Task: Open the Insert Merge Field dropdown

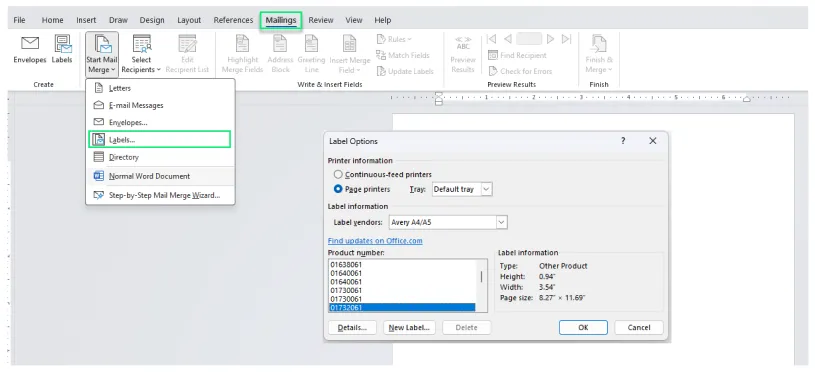Action: point(349,54)
